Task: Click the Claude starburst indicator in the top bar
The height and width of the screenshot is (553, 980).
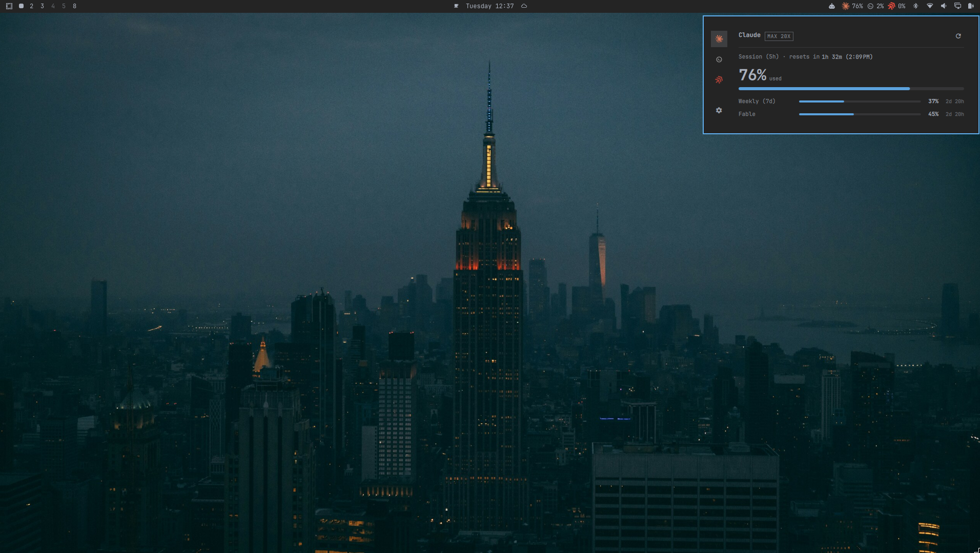Action: pos(845,6)
